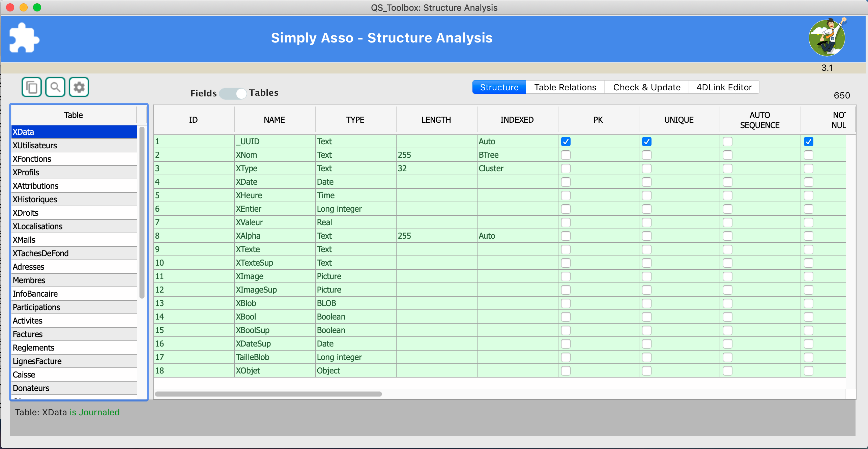Uncheck NOT NULL for _UUID
868x449 pixels.
[x=809, y=141]
